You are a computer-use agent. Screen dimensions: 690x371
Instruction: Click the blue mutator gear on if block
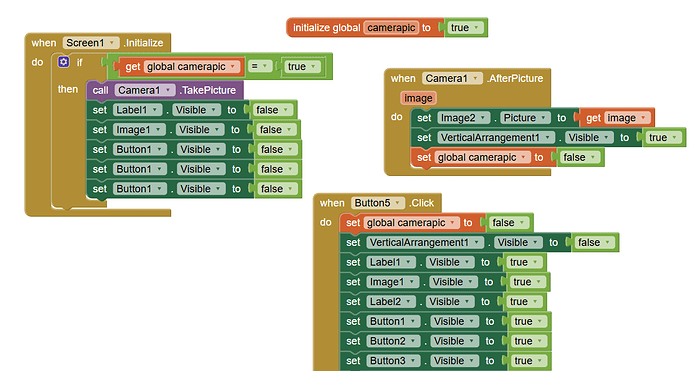(64, 62)
